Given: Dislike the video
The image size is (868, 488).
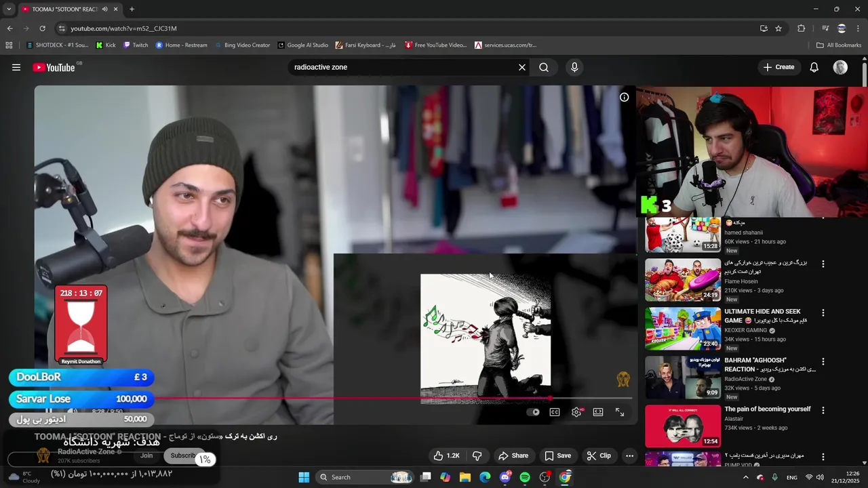Looking at the screenshot, I should point(477,456).
